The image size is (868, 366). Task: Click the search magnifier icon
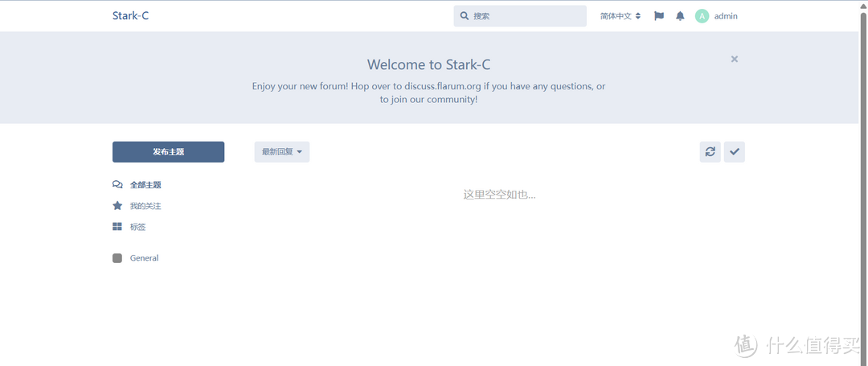click(x=465, y=16)
